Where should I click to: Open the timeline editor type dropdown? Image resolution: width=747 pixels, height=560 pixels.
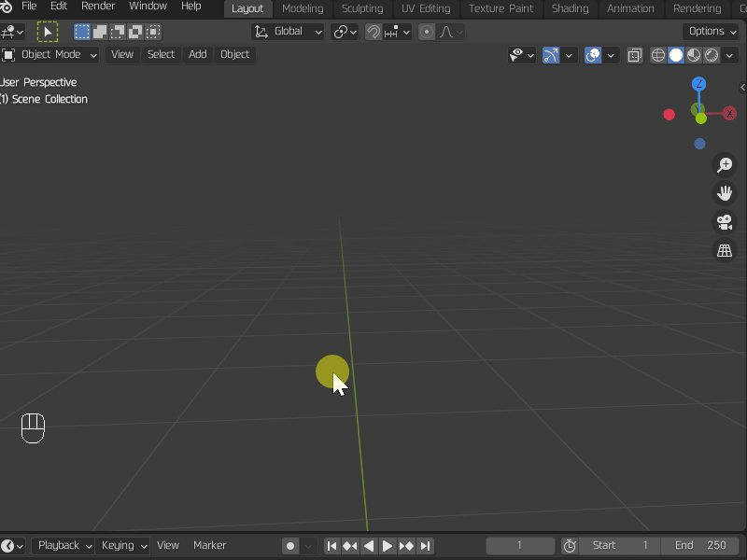coord(12,546)
